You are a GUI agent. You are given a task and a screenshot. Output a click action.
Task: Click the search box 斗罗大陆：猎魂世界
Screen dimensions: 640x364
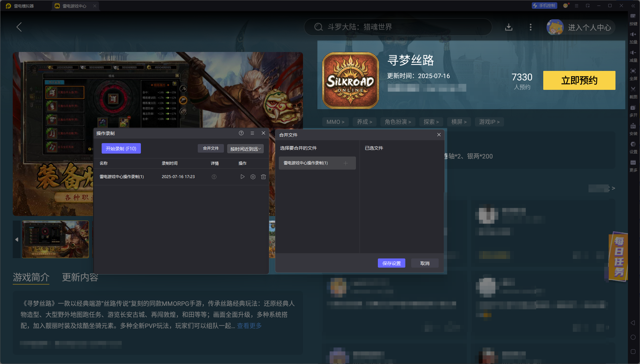398,27
